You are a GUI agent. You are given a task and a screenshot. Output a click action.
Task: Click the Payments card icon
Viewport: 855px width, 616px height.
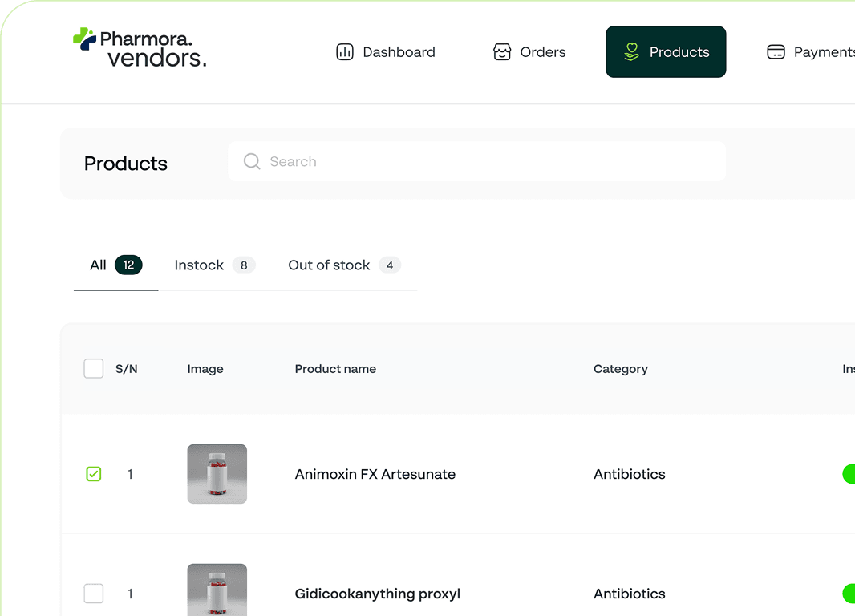click(x=776, y=52)
